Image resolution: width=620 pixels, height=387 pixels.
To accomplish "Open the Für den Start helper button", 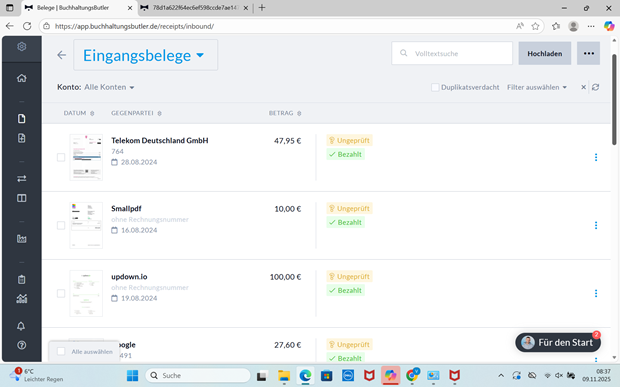I will click(558, 342).
